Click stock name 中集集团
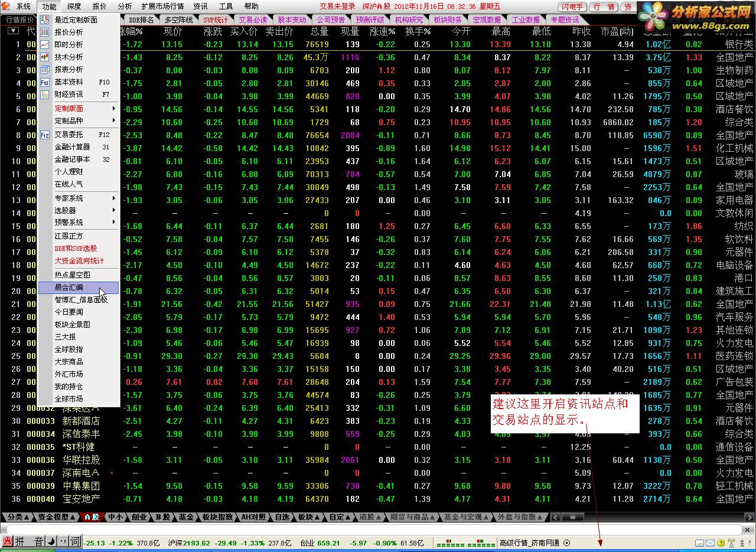Screen dimensions: 756x552 coord(82,486)
